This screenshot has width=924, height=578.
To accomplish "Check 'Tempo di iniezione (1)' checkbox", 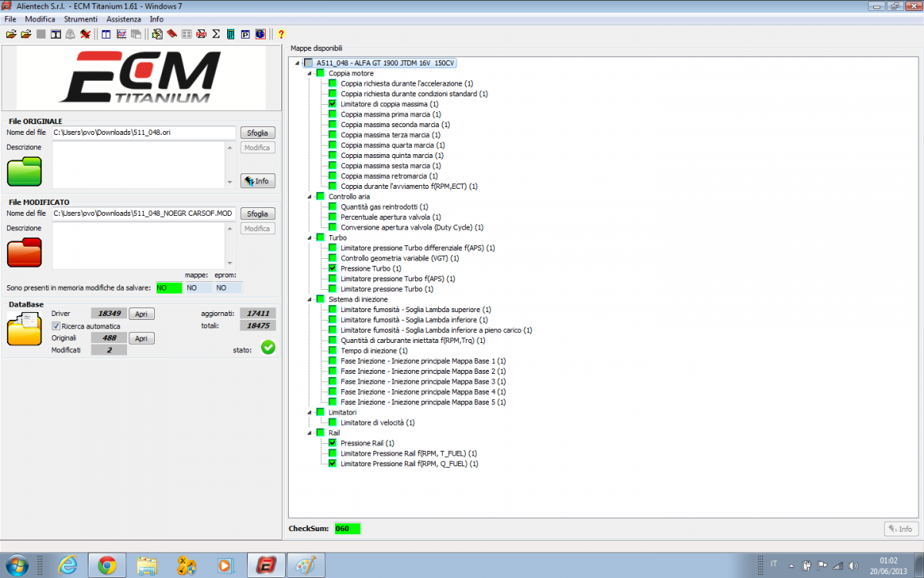I will point(333,351).
